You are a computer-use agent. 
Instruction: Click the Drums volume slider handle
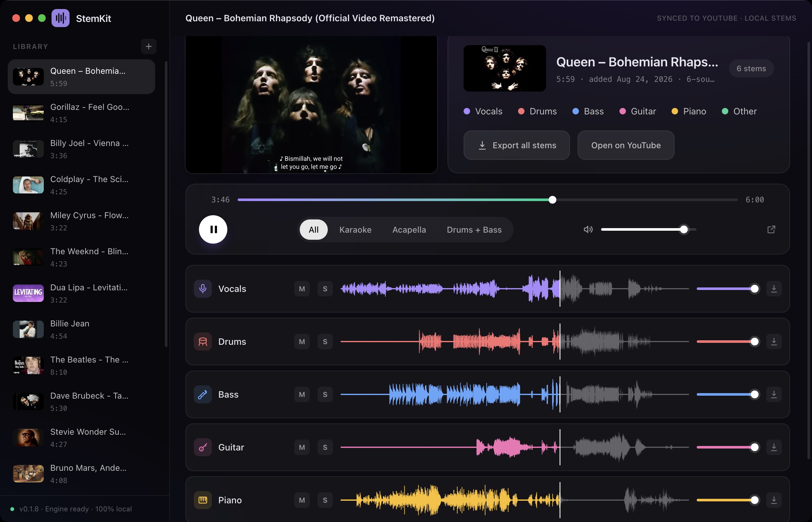(x=754, y=342)
